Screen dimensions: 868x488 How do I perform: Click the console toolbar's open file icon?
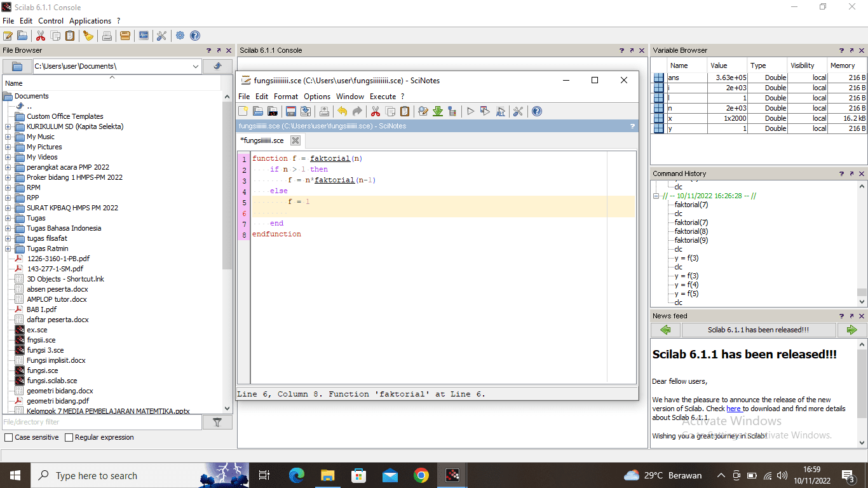[22, 36]
